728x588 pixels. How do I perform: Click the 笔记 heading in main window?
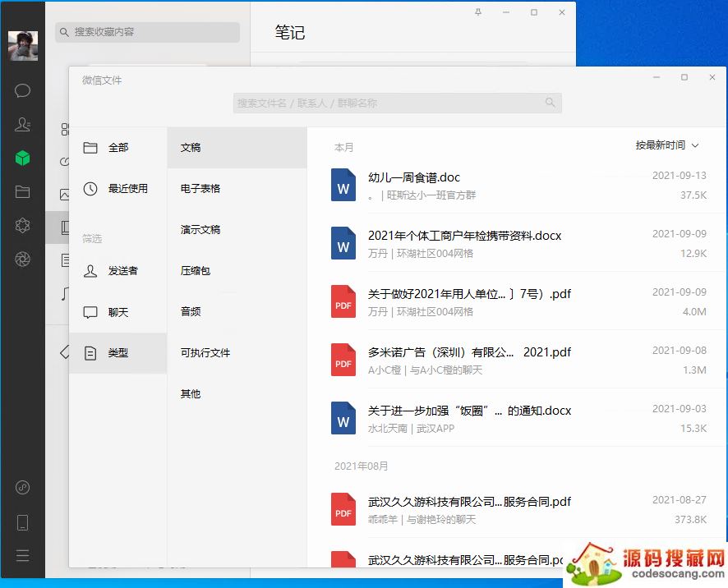pos(290,32)
